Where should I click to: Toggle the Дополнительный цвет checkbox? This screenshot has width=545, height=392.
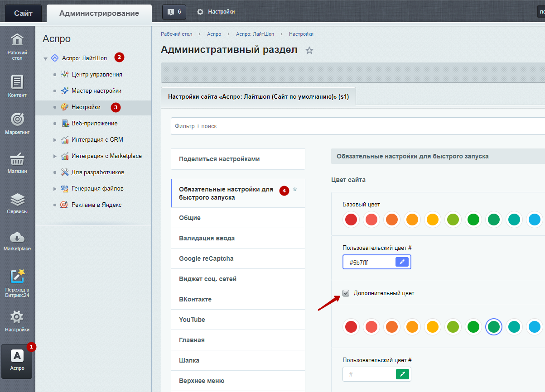[x=346, y=293]
